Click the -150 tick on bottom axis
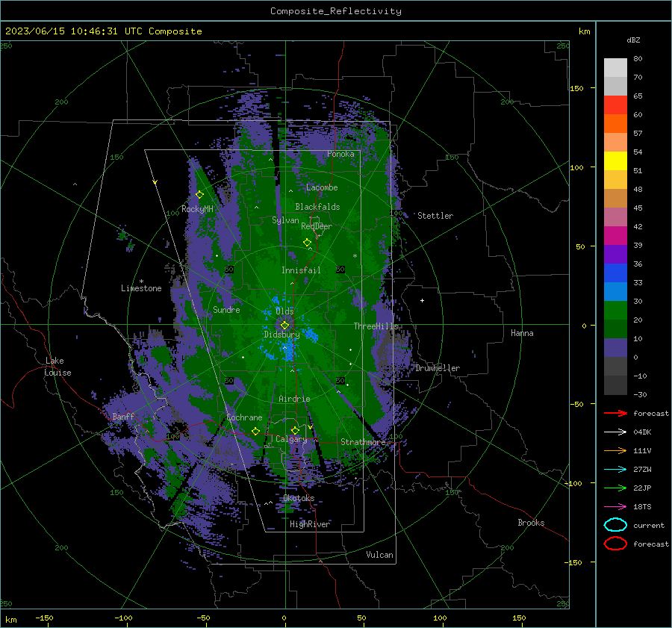Image resolution: width=672 pixels, height=628 pixels. point(44,618)
